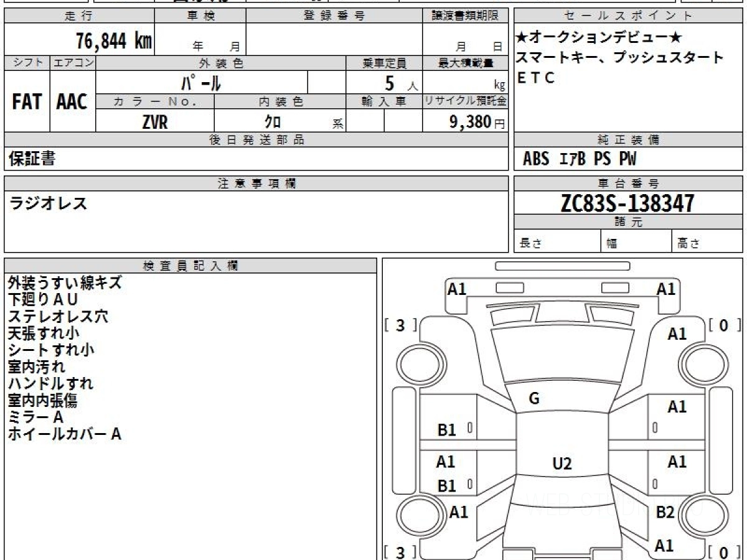This screenshot has width=747, height=560.
Task: Click the 譲渡書類期限 header cell
Action: click(x=465, y=16)
